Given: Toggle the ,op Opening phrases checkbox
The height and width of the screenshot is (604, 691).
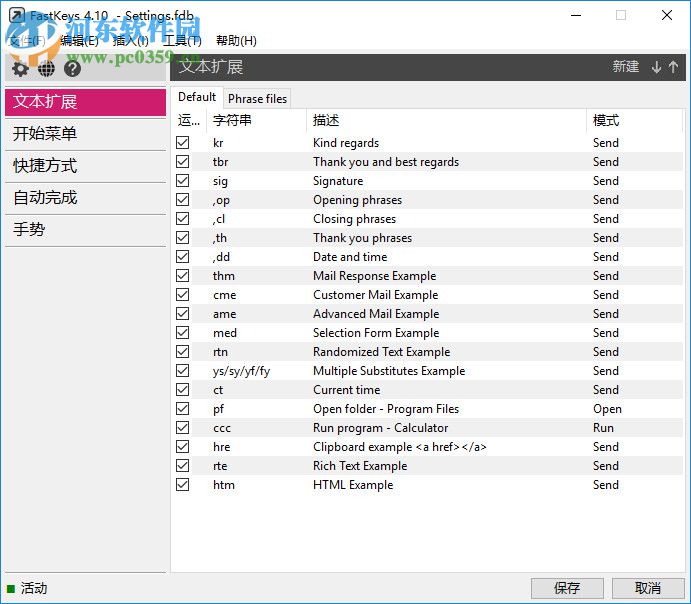Looking at the screenshot, I should [x=182, y=200].
